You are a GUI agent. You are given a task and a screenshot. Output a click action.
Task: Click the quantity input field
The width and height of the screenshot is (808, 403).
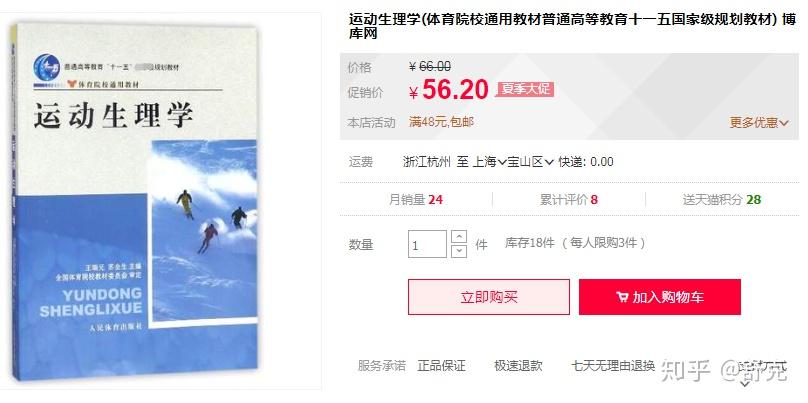tap(427, 244)
